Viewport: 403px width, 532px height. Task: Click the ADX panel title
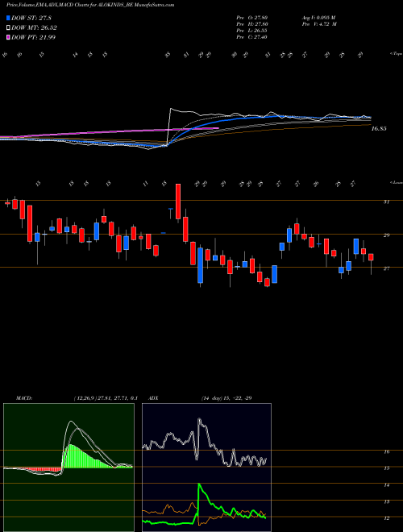pyautogui.click(x=153, y=398)
